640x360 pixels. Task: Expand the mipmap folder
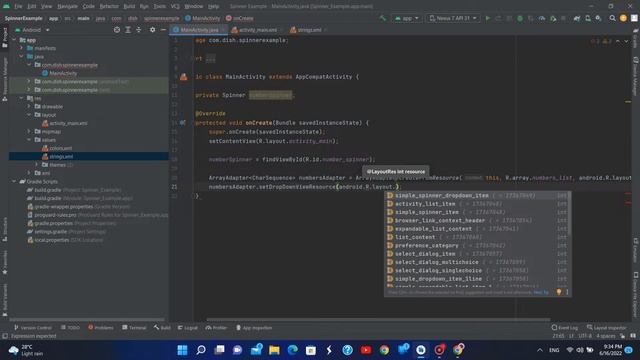29,131
